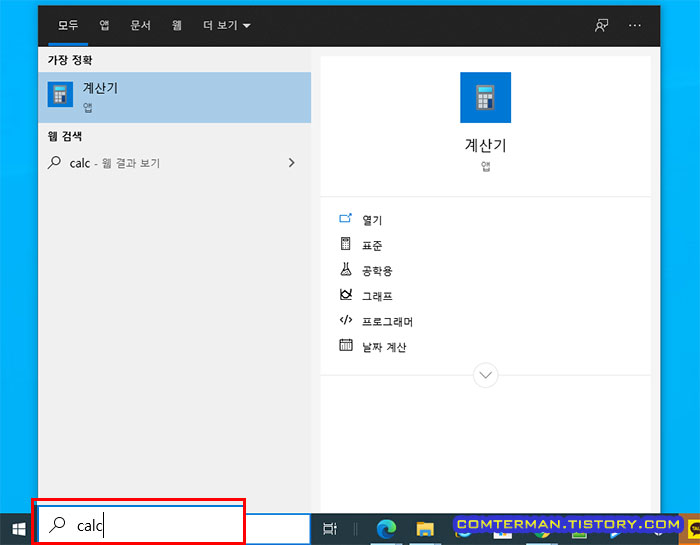Screen dimensions: 700x545
Task: Click the 날짜 계산 calendar icon
Action: click(x=346, y=345)
